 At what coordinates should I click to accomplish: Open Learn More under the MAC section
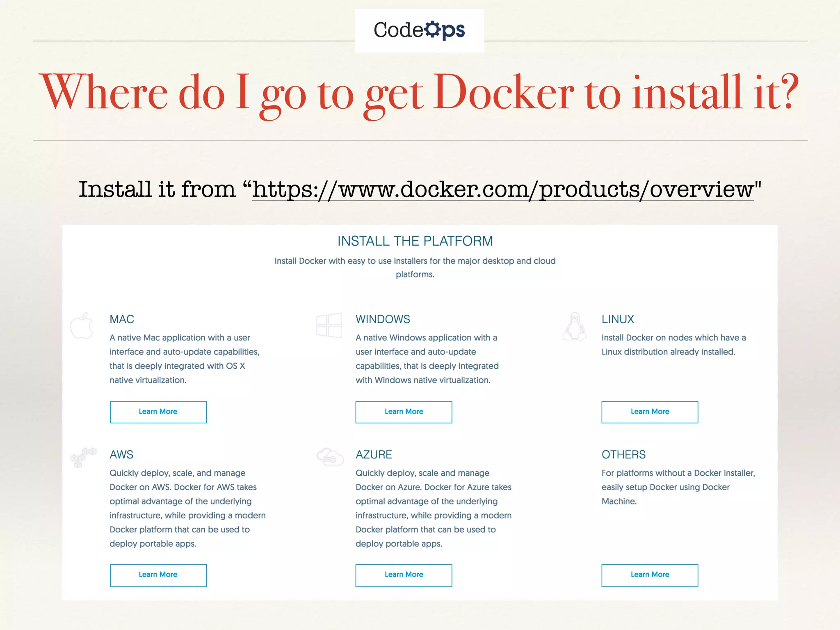point(158,412)
